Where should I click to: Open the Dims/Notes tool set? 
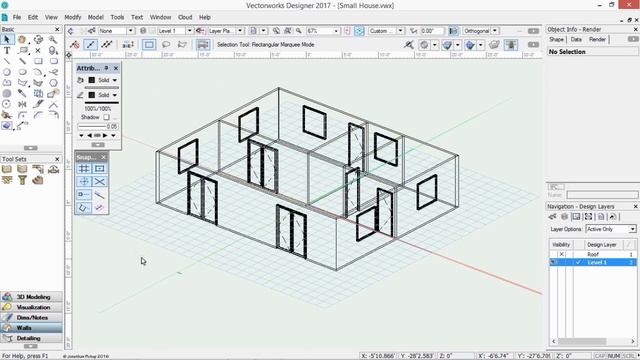pos(31,317)
